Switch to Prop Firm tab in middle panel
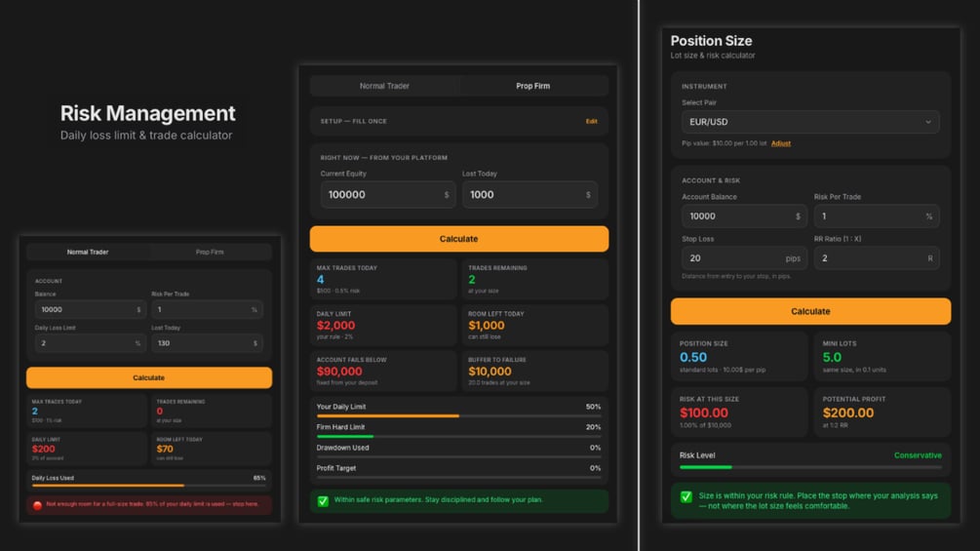Image resolution: width=980 pixels, height=551 pixels. pyautogui.click(x=533, y=86)
